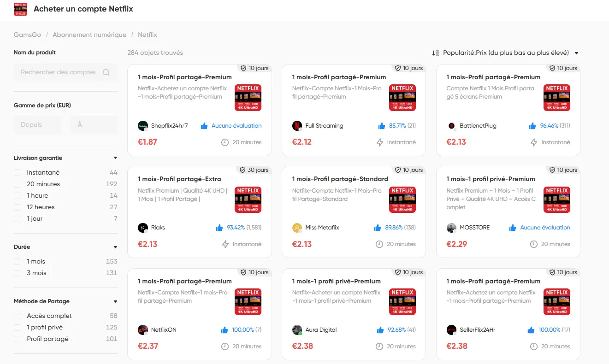Open the Popularité price sorting dropdown
Screen dimensions: 609x364
click(x=576, y=53)
